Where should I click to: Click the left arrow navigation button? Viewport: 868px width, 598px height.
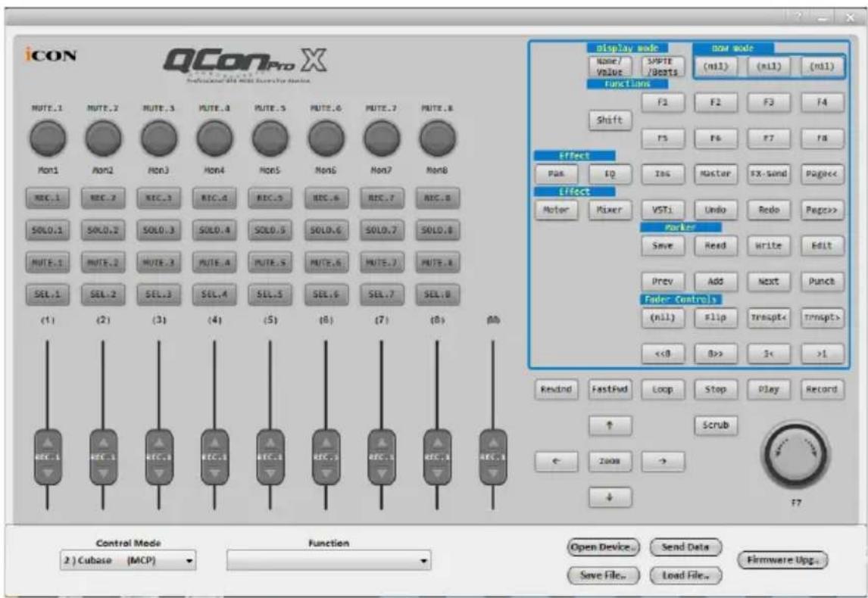coord(557,461)
